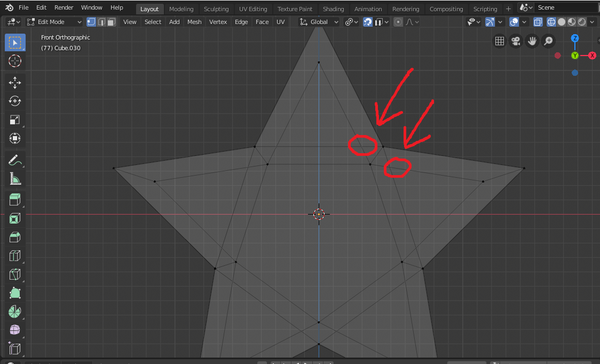Open overlays options dropdown arrow
This screenshot has height=364, width=600.
point(524,22)
